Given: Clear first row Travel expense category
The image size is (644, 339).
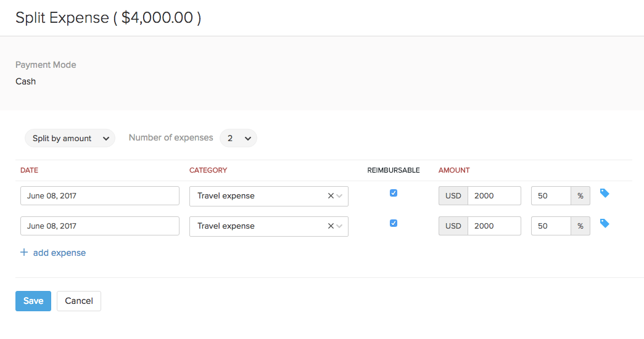Looking at the screenshot, I should point(331,196).
